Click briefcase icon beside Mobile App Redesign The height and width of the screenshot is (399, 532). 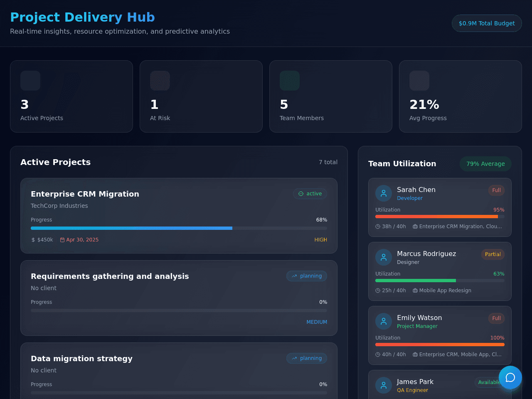coord(415,291)
